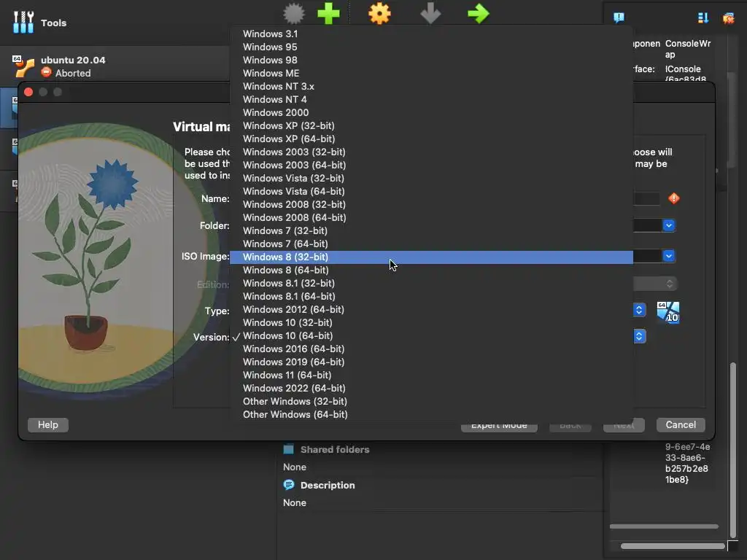
Task: Select Windows Vista (32-bit)
Action: [x=432, y=178]
